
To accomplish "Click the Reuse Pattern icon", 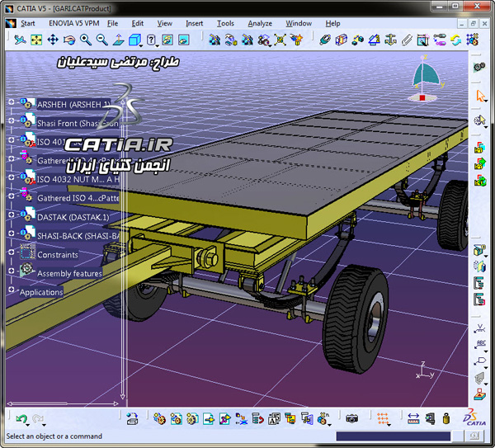I will [x=472, y=40].
